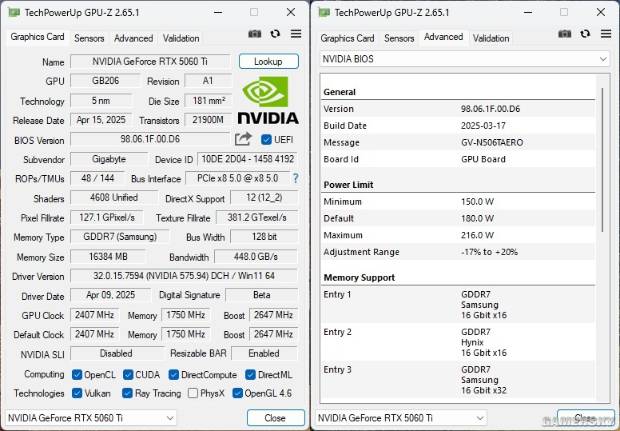Click Shaders field 4608 Unified
This screenshot has height=431, width=620.
coord(114,198)
